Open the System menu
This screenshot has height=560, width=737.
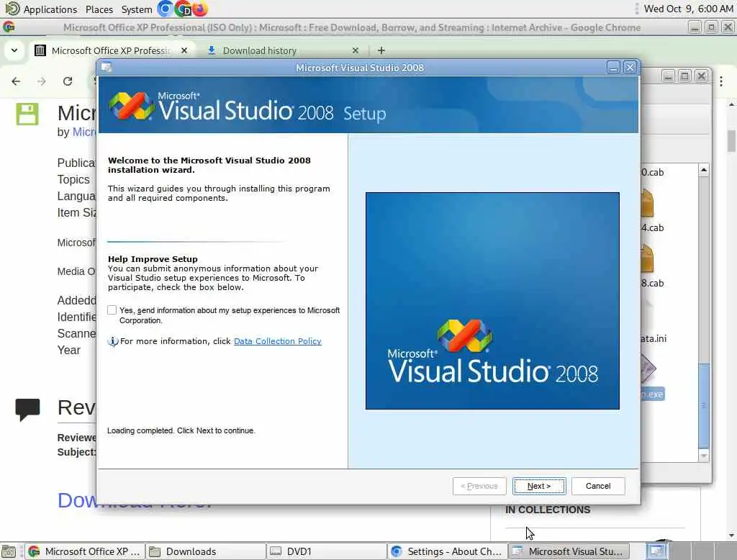(136, 9)
